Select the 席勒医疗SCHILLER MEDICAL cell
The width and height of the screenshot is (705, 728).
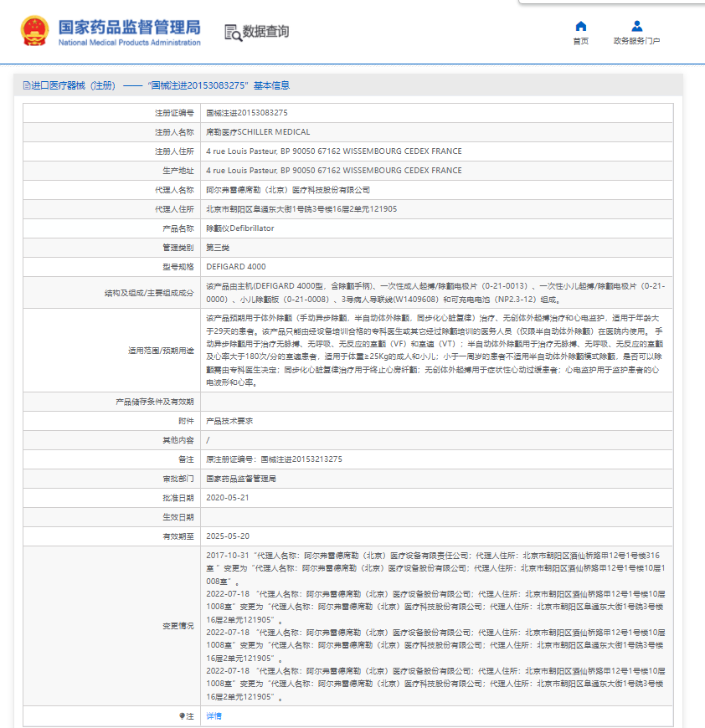258,132
